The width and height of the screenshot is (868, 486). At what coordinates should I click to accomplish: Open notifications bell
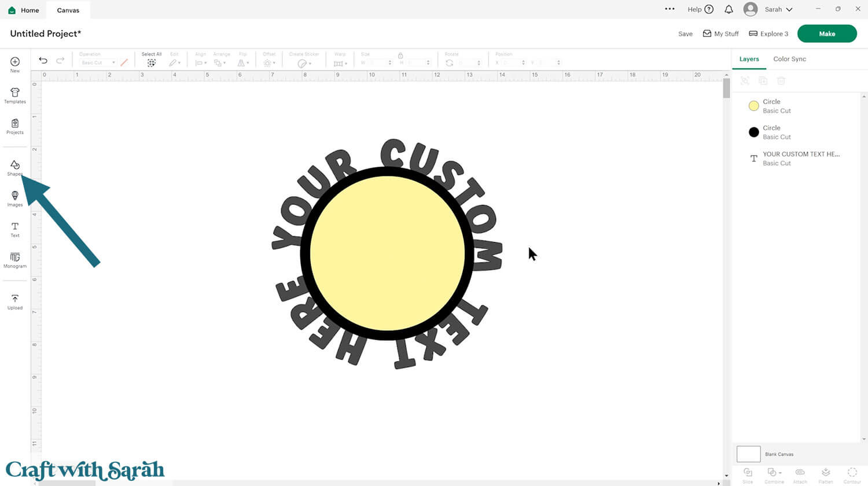(x=729, y=9)
